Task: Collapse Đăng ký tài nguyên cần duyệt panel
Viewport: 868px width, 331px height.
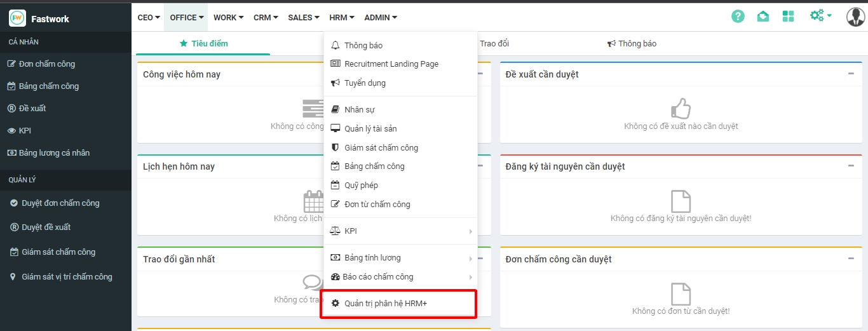Action: point(851,166)
